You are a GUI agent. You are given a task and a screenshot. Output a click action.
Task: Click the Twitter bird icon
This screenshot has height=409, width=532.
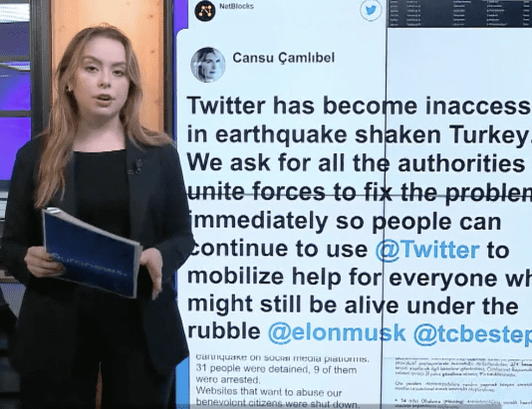pyautogui.click(x=371, y=10)
